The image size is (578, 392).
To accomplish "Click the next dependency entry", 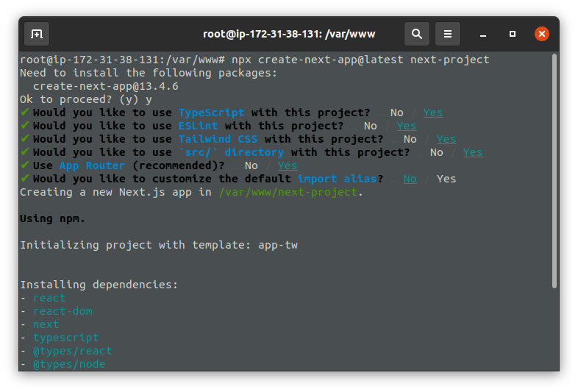I will coord(46,324).
